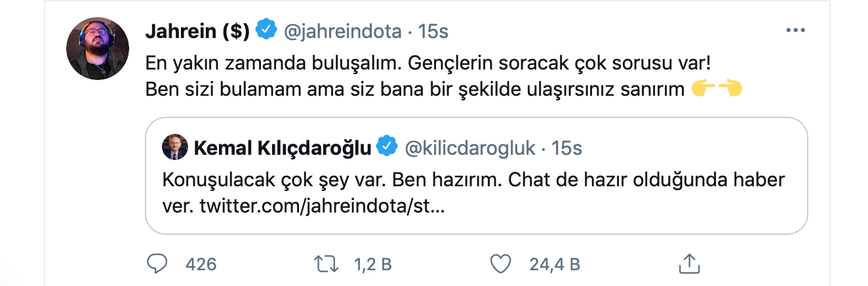
Task: Click the 1,2 B retweet count
Action: point(373,264)
